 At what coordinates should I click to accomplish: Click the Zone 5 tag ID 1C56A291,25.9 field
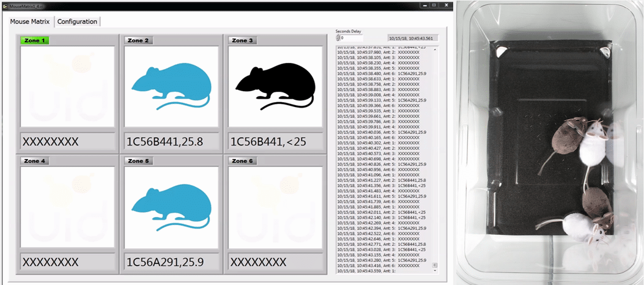171,262
